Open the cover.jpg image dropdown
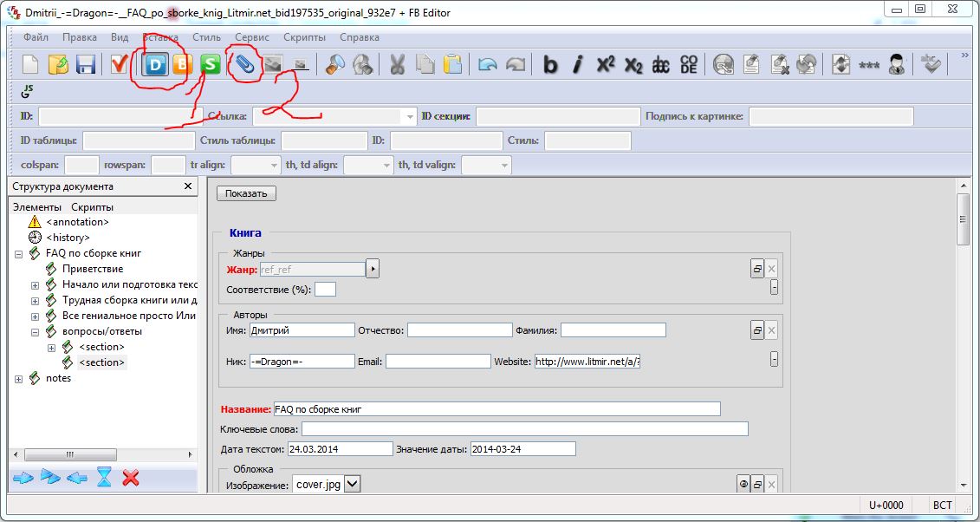The image size is (980, 522). coord(353,485)
